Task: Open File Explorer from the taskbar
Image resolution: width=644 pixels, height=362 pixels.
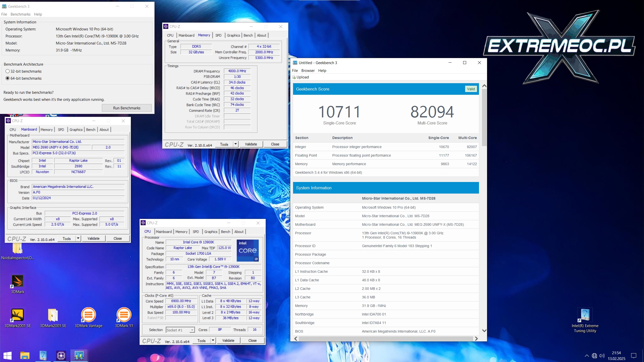Action: pyautogui.click(x=25, y=355)
